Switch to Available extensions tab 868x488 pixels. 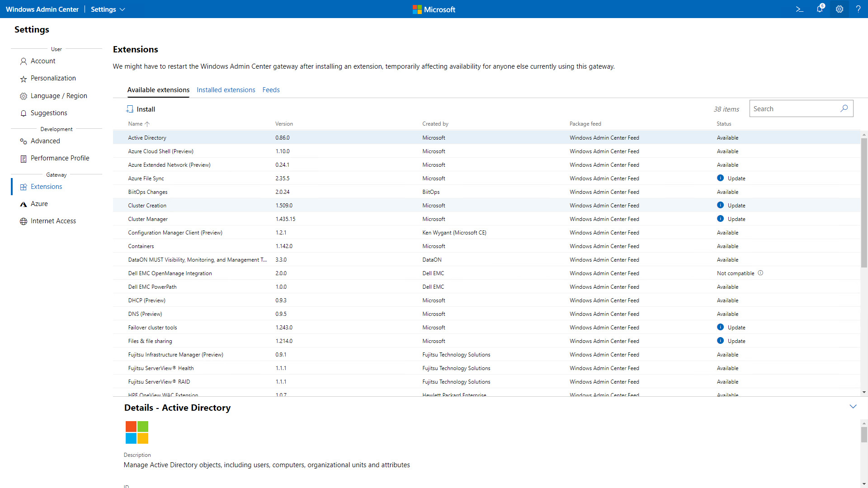[x=158, y=90]
